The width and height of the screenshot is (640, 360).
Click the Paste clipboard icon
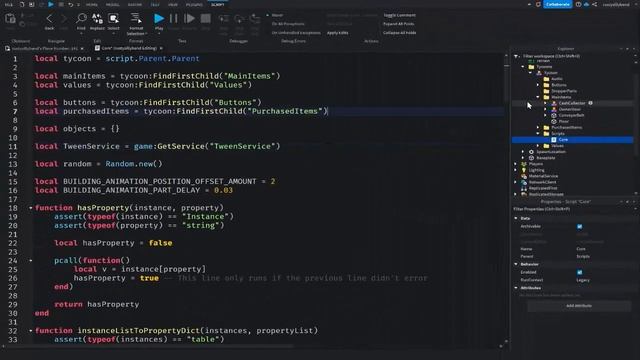coord(10,19)
